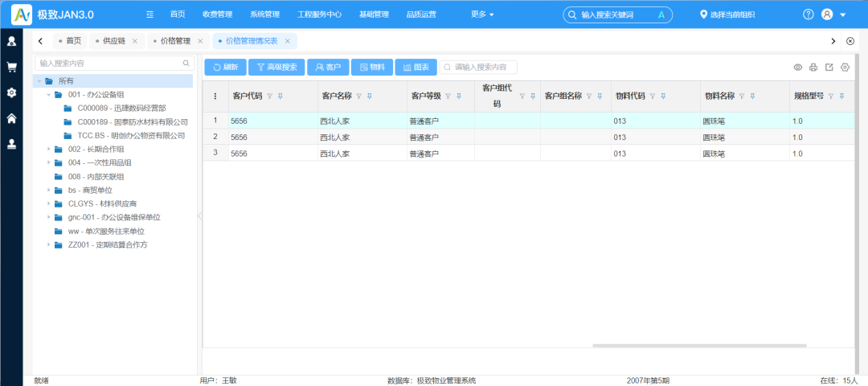Collapse the 所有 root tree node
The image size is (868, 386).
[39, 81]
